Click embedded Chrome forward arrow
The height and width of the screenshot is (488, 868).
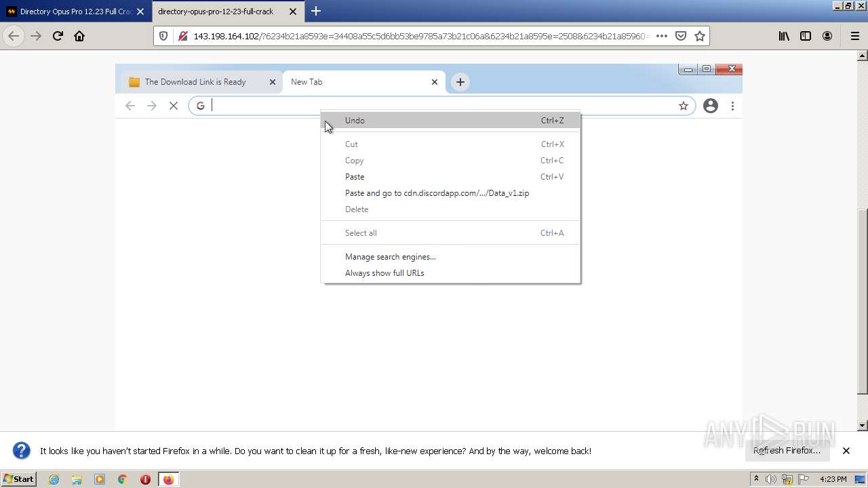152,106
